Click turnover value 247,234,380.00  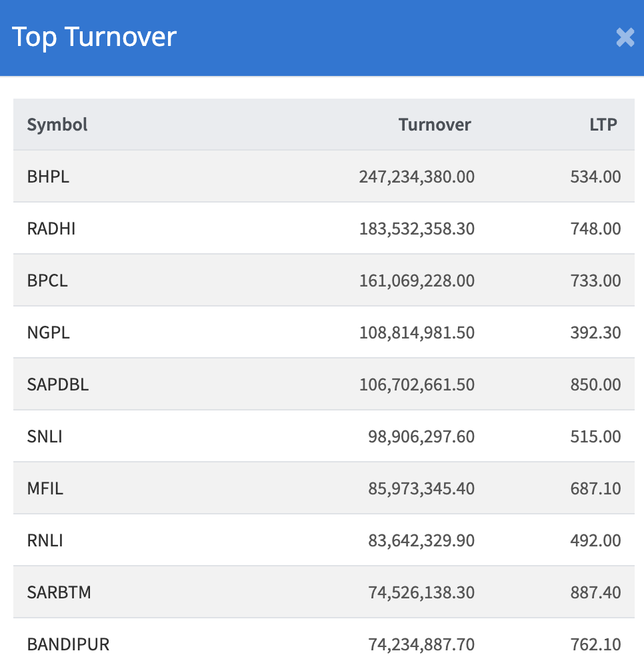[x=417, y=177]
